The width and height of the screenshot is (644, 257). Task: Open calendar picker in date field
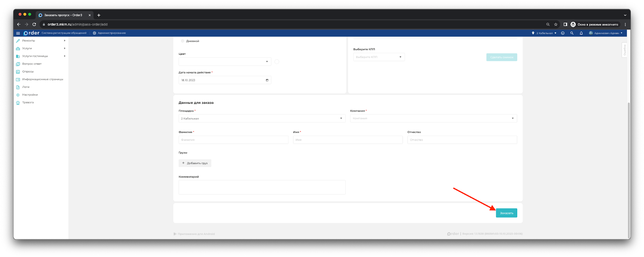tap(267, 80)
